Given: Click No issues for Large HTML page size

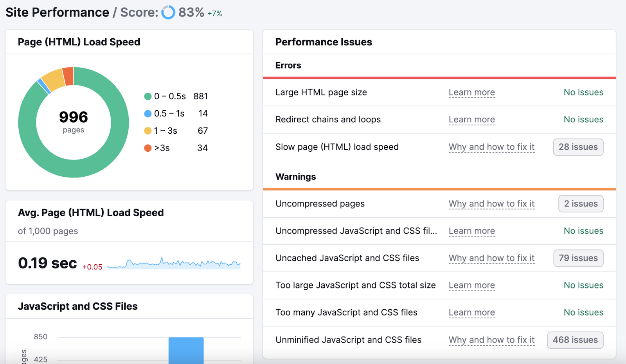Looking at the screenshot, I should [583, 93].
